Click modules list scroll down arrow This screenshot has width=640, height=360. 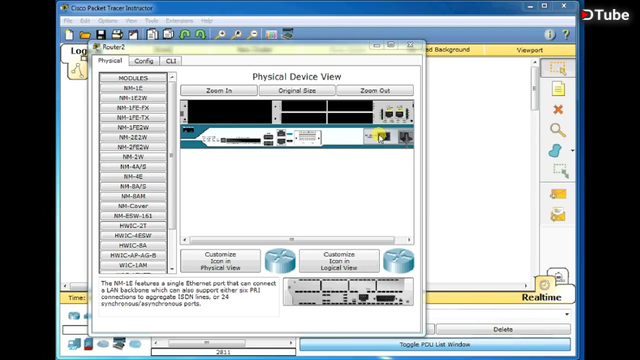click(172, 269)
